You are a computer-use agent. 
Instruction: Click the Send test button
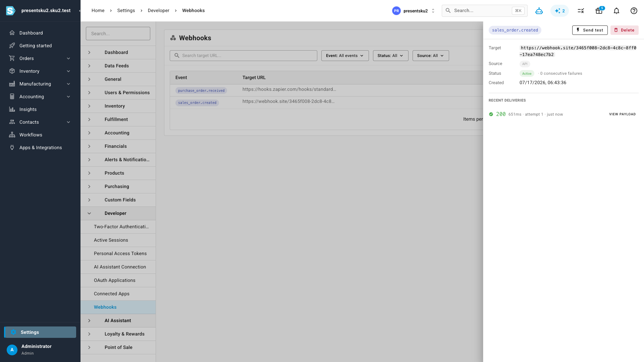(x=590, y=30)
